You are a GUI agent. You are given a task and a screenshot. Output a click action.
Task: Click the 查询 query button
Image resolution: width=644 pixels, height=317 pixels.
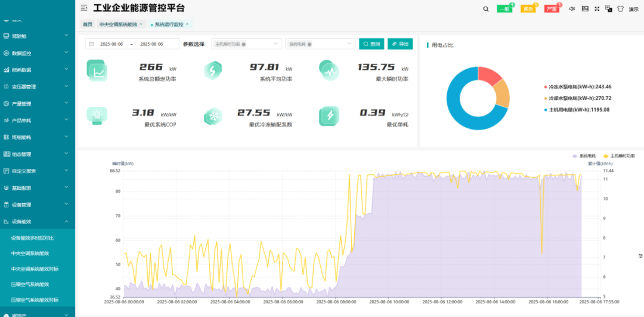point(371,44)
